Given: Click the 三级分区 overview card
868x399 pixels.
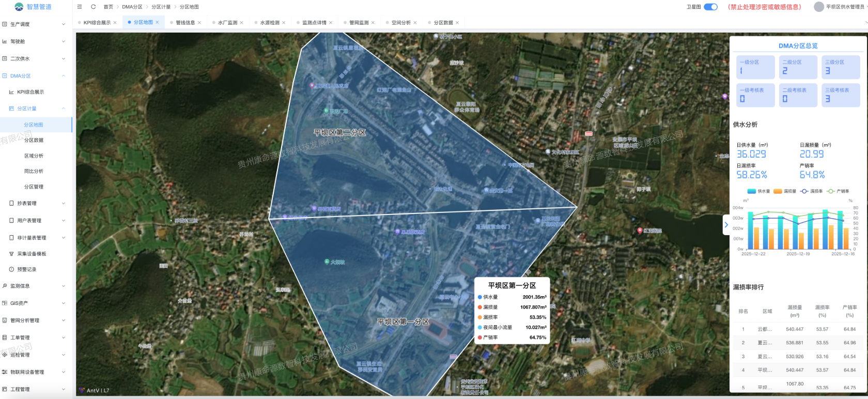Looking at the screenshot, I should pyautogui.click(x=841, y=67).
